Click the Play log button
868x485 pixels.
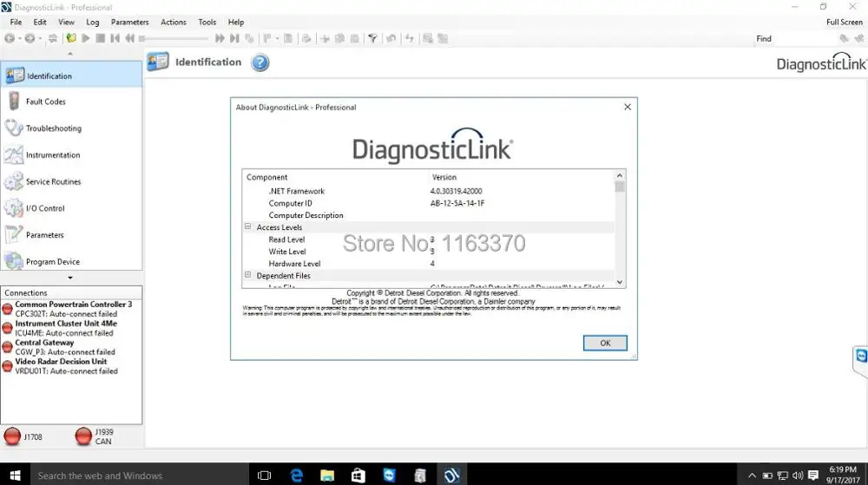click(x=86, y=38)
